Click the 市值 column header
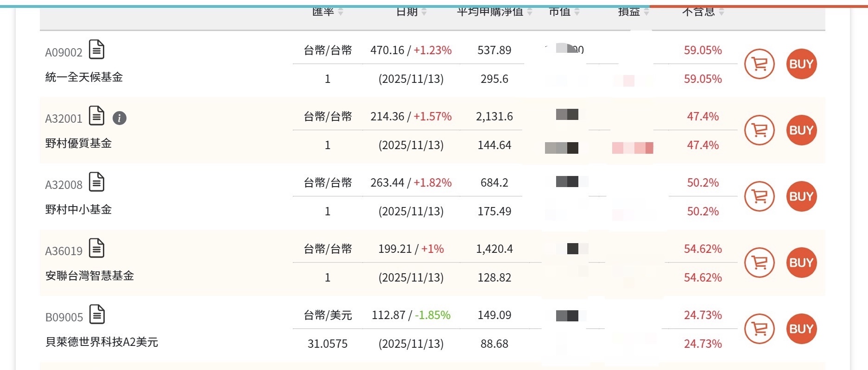Image resolution: width=868 pixels, height=370 pixels. click(560, 13)
